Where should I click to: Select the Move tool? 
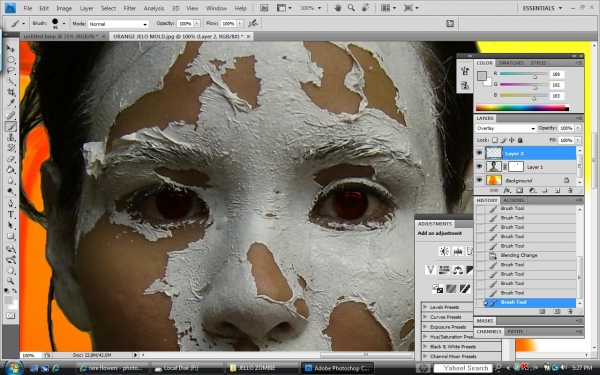click(10, 49)
